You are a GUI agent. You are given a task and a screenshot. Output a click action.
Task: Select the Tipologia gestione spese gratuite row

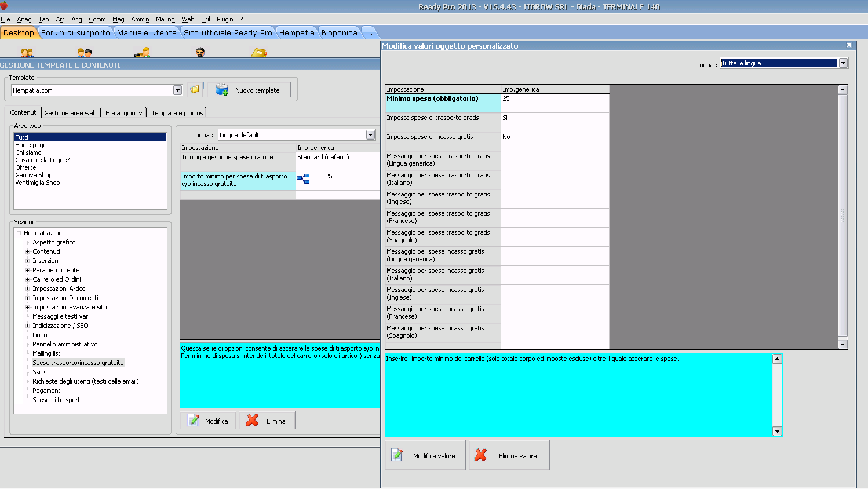[280, 162]
